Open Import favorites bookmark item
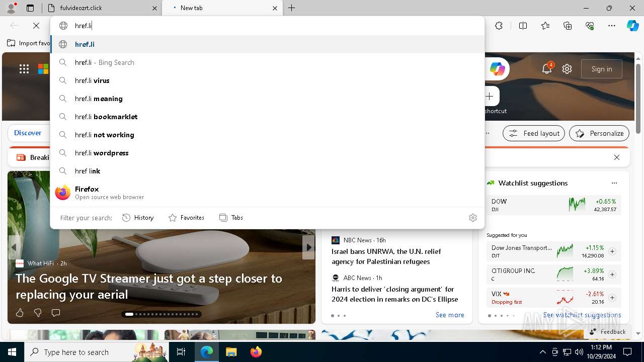The height and width of the screenshot is (362, 644). [29, 43]
